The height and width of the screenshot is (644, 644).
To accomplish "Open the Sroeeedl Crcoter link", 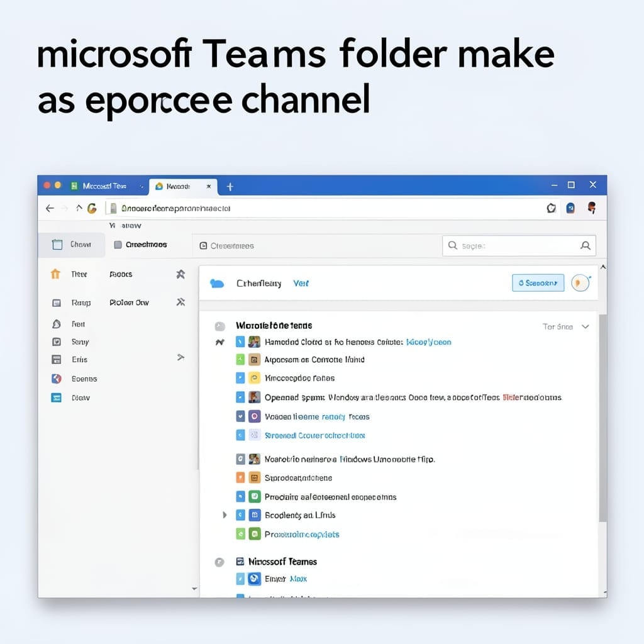I will [314, 435].
